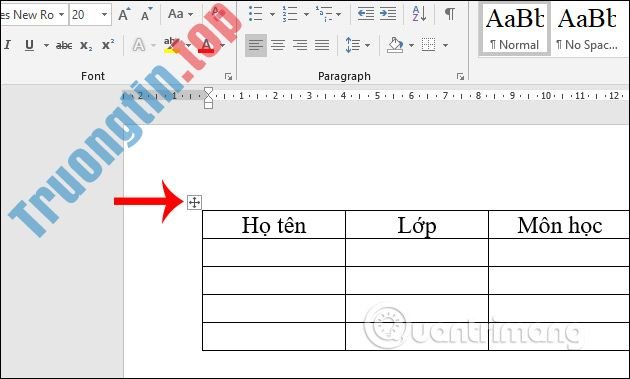Select the No Spacing style
The width and height of the screenshot is (630, 379).
click(x=587, y=29)
